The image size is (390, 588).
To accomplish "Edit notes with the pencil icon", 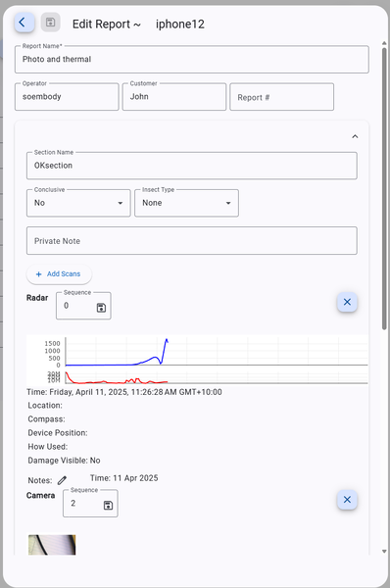I will (x=63, y=480).
